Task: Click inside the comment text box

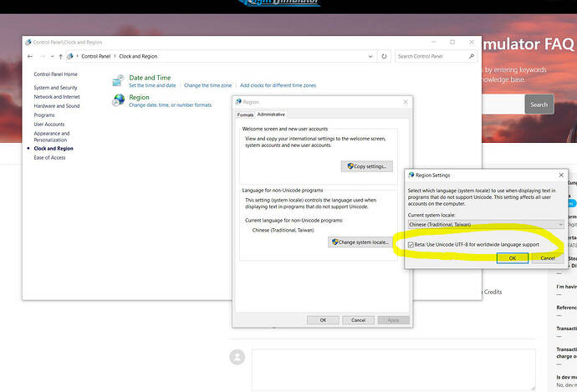Action: 393,369
